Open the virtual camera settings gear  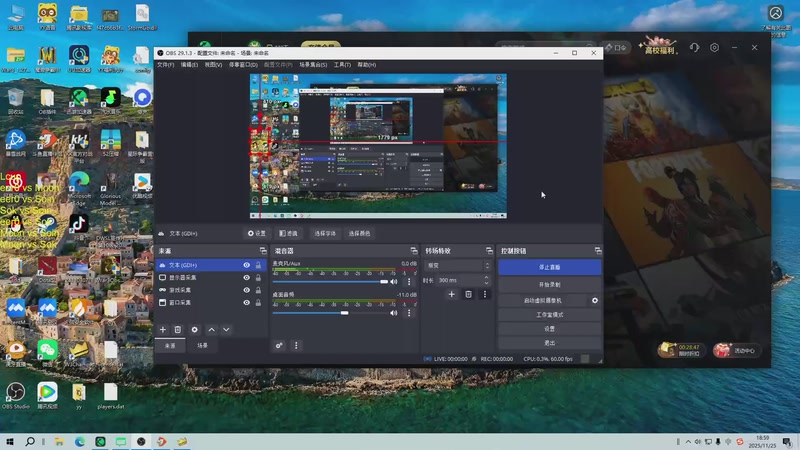point(595,301)
